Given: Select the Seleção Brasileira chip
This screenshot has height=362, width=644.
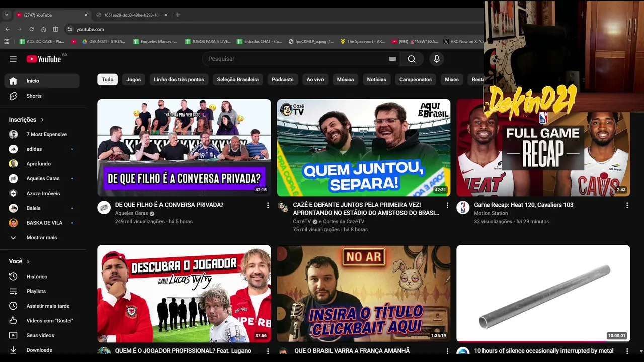Looking at the screenshot, I should pyautogui.click(x=238, y=79).
